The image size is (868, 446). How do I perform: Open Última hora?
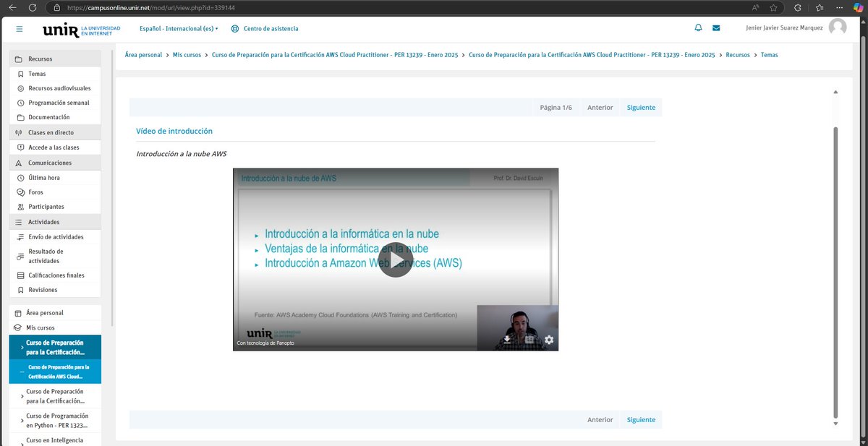point(56,178)
